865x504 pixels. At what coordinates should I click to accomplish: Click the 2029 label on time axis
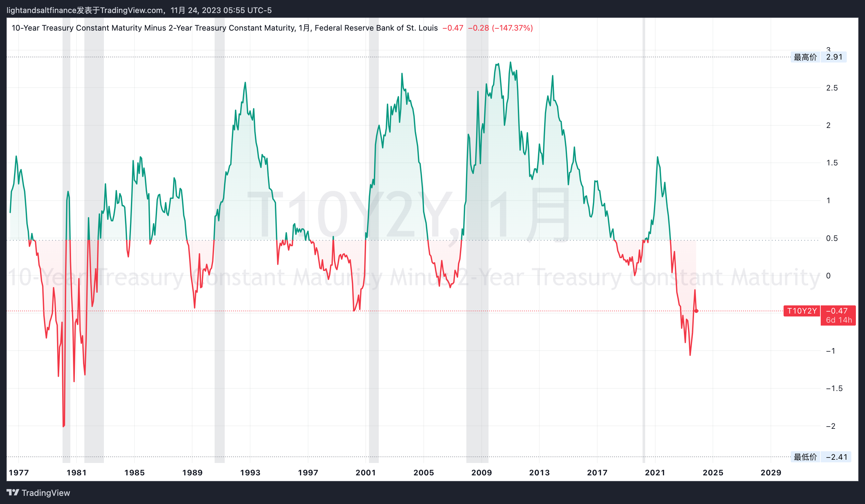(771, 472)
